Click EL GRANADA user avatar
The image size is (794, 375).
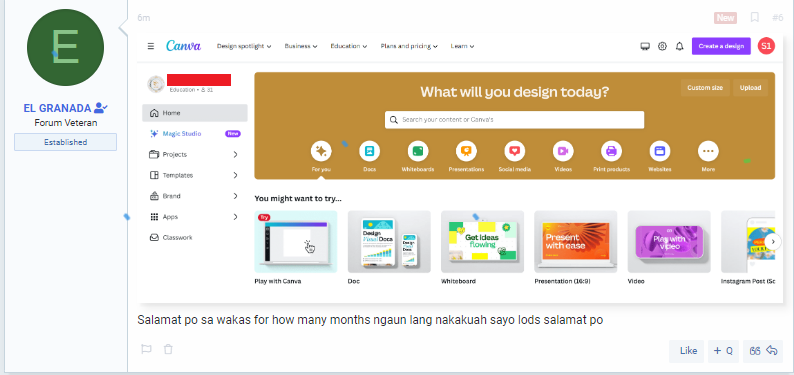point(65,47)
